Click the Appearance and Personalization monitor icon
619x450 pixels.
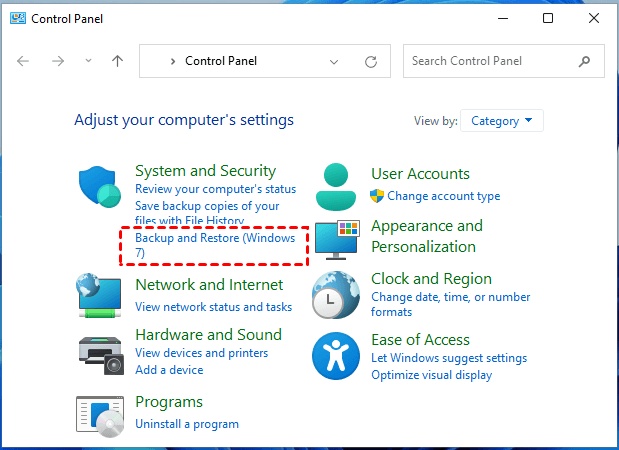(336, 241)
